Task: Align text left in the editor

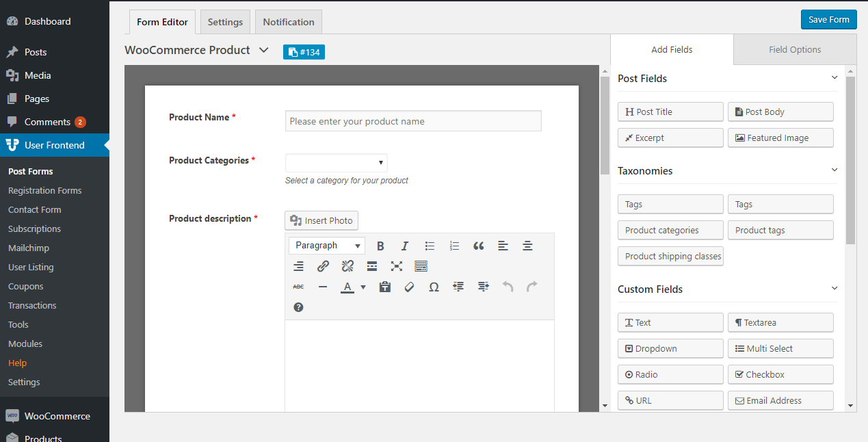Action: tap(503, 246)
